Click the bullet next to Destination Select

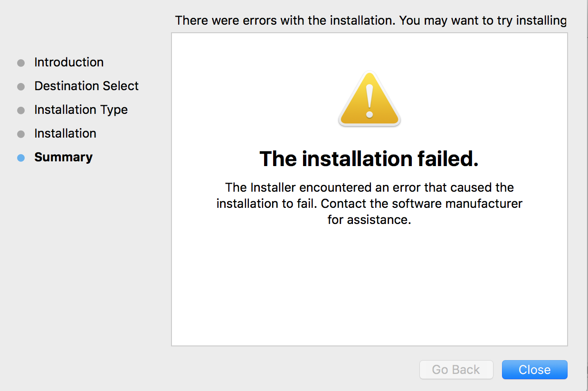tap(21, 86)
